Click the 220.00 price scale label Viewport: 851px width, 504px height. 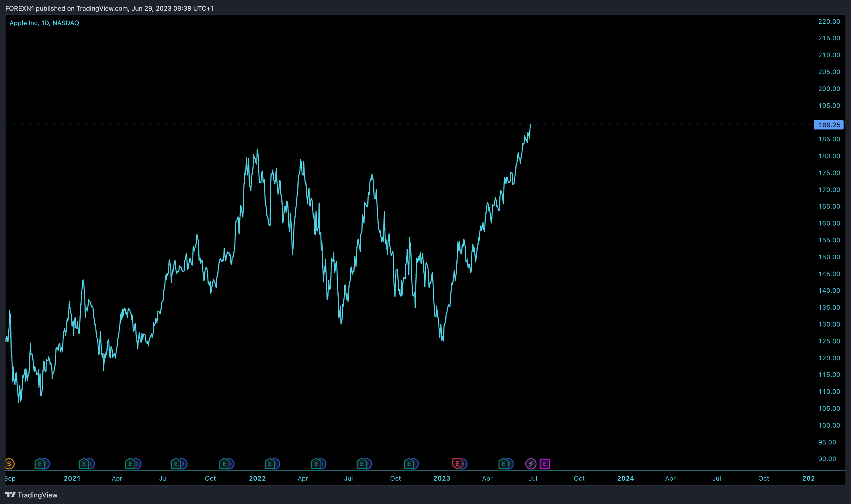[829, 21]
